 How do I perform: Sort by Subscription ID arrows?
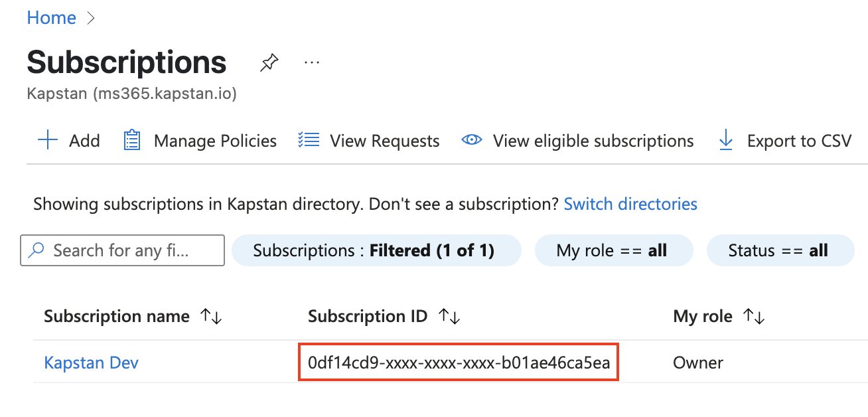(449, 317)
